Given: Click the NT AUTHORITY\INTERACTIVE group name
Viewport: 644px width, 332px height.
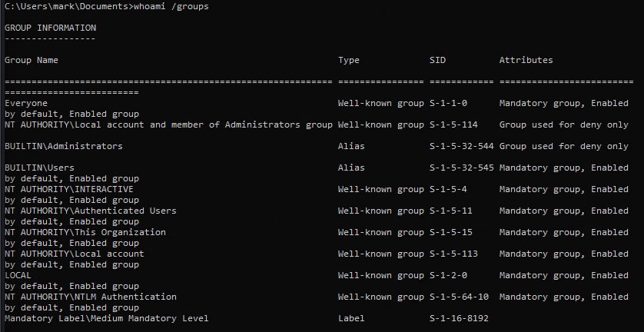Looking at the screenshot, I should pos(69,189).
